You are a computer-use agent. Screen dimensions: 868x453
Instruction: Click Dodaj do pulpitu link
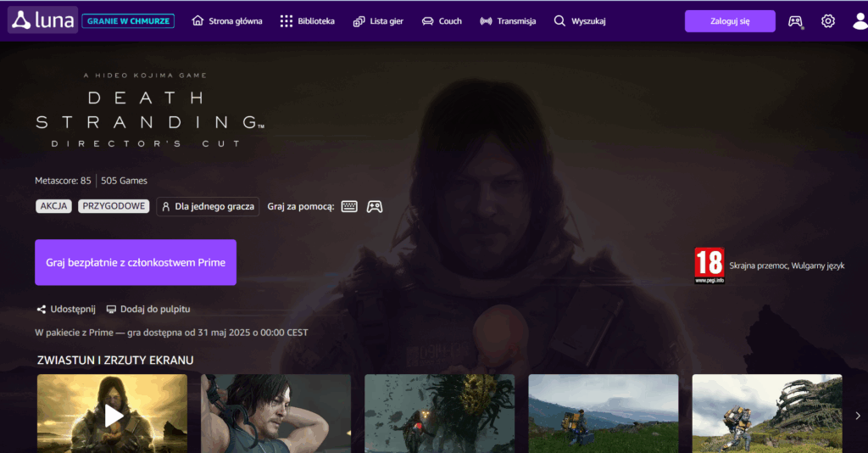(147, 310)
